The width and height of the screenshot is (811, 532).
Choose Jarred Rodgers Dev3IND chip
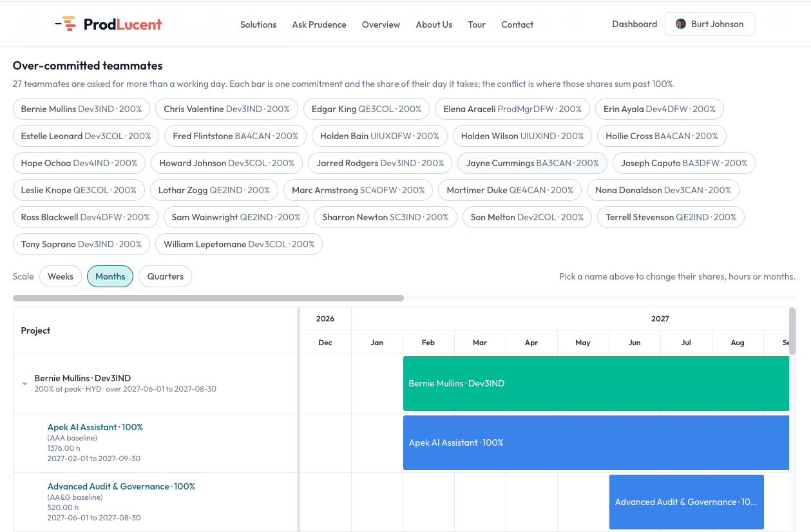[380, 163]
